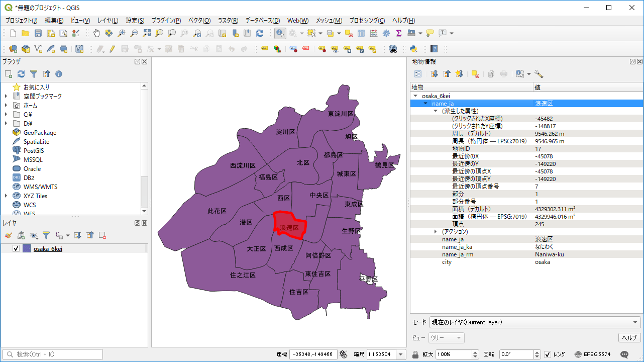
Task: Click the layer labeling options abc icon
Action: pos(264,49)
